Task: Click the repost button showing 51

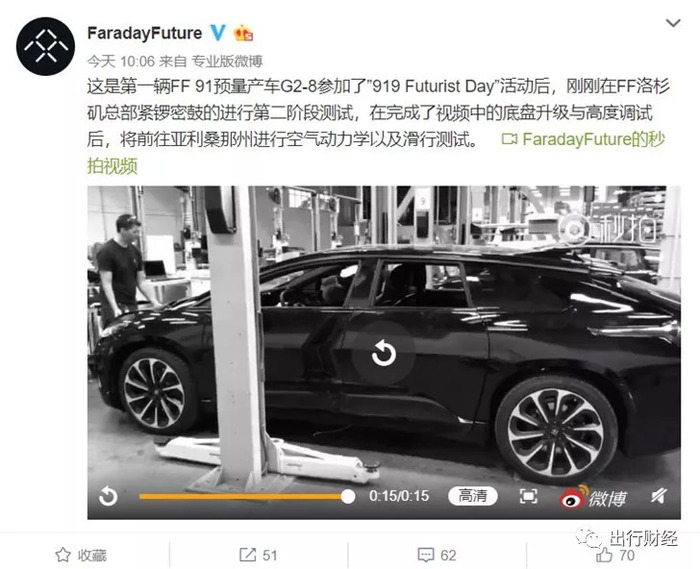Action: click(x=258, y=555)
